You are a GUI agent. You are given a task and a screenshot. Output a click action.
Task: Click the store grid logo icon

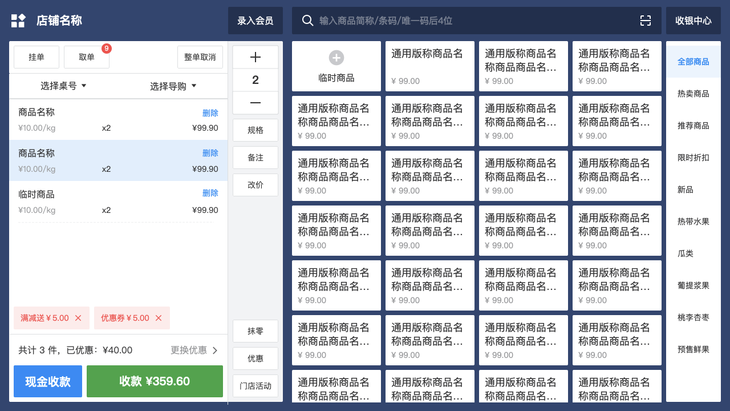click(18, 20)
